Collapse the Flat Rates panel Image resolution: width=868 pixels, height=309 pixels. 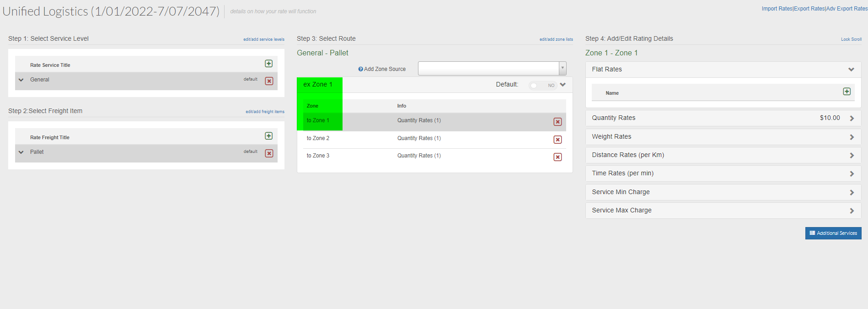pyautogui.click(x=851, y=70)
